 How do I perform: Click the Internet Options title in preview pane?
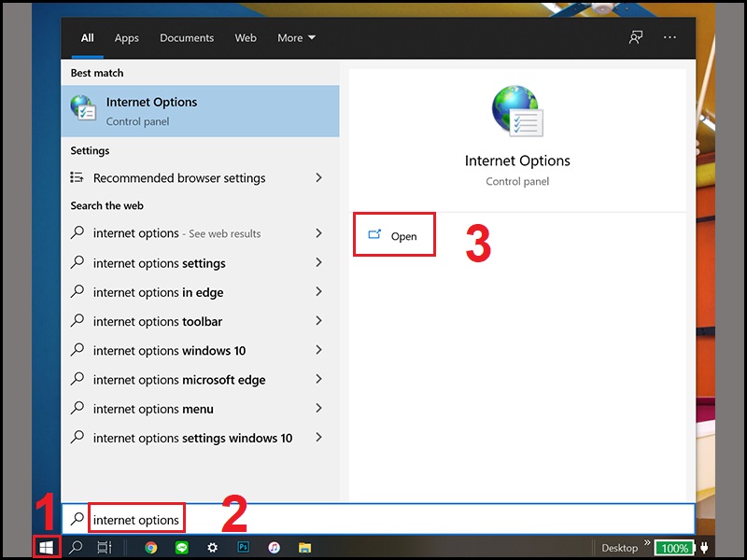[517, 161]
